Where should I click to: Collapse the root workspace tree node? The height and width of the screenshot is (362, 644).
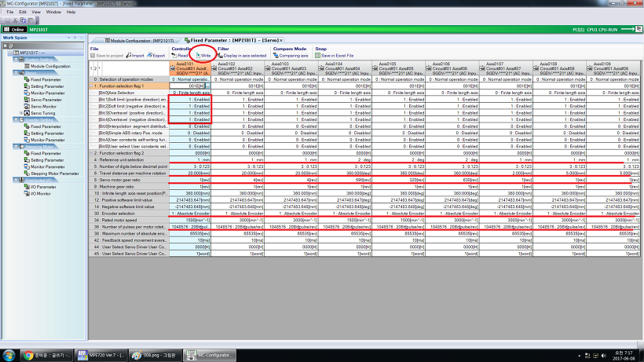tap(5, 46)
